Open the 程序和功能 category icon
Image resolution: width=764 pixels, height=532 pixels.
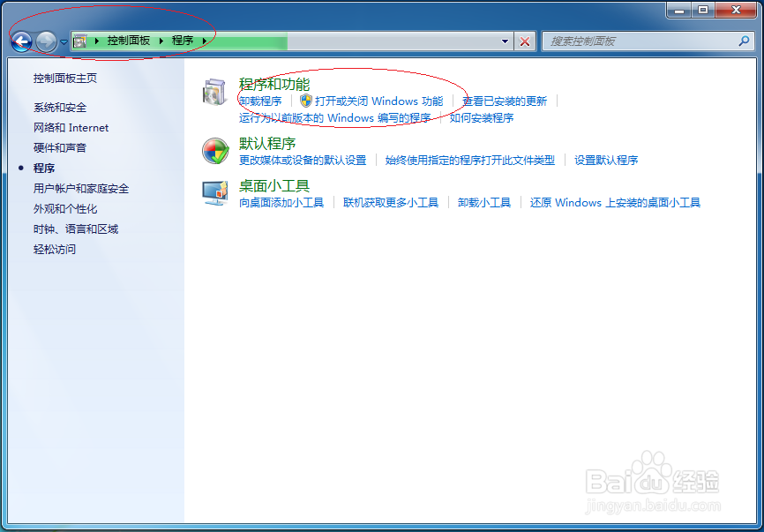pos(214,93)
